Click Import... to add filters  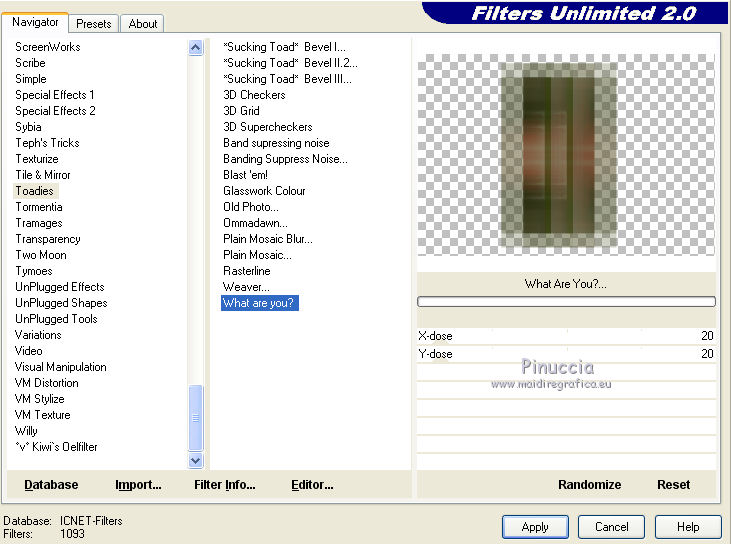(138, 485)
